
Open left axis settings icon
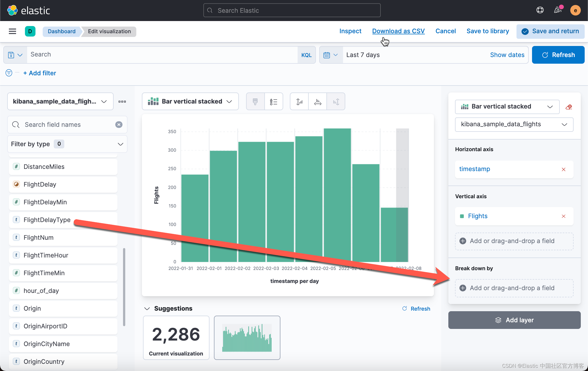tap(299, 102)
